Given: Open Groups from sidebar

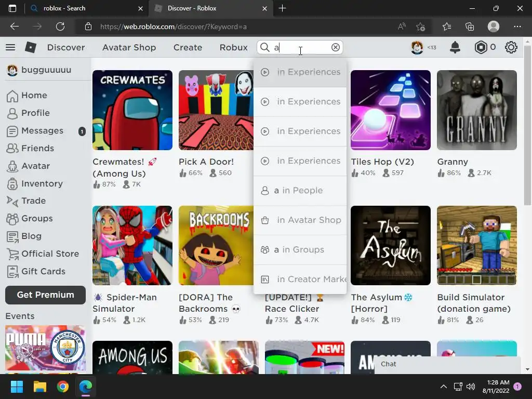Looking at the screenshot, I should click(30, 219).
